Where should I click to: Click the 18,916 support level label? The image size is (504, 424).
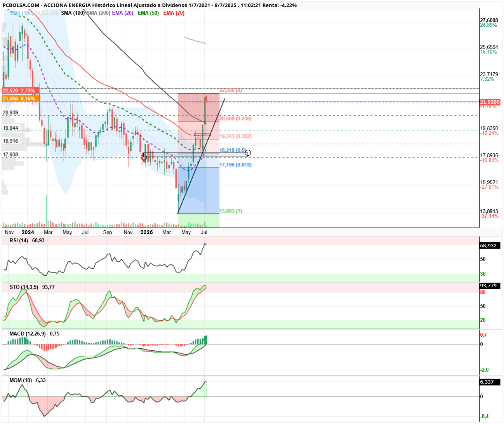click(x=10, y=141)
